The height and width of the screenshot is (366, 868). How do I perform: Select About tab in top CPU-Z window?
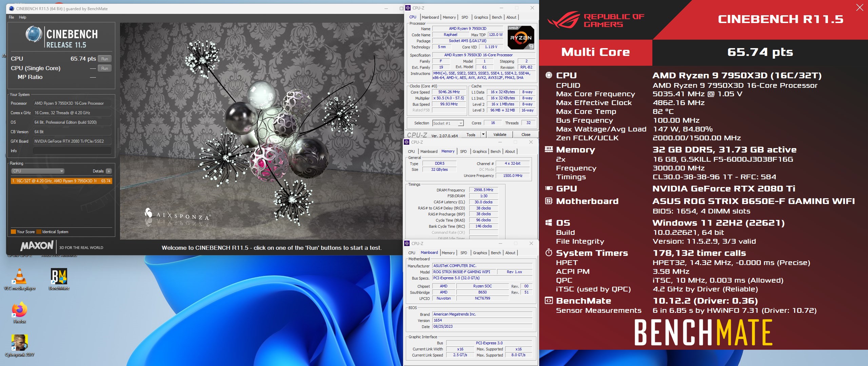click(x=511, y=17)
